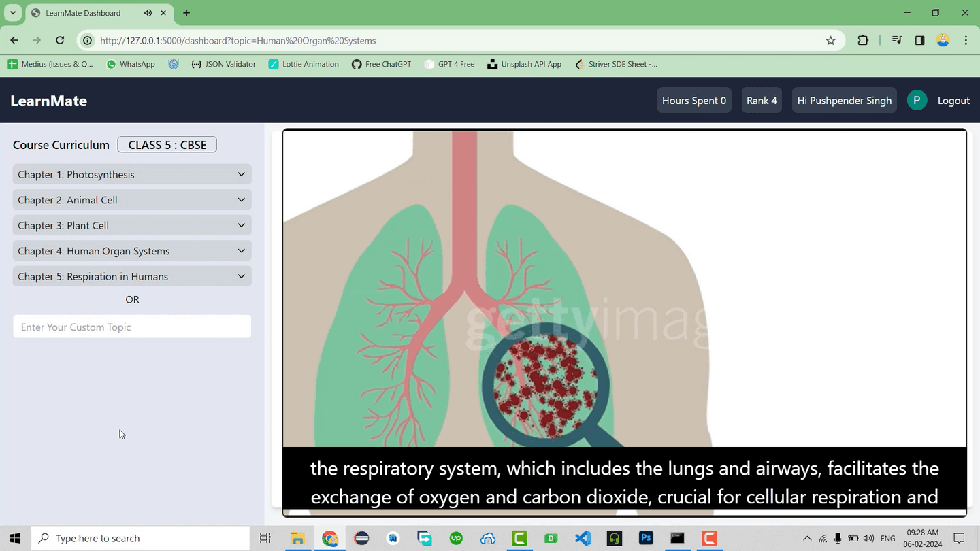The image size is (980, 551).
Task: Open the orange Camtasia recorder taskbar icon
Action: pos(709,538)
